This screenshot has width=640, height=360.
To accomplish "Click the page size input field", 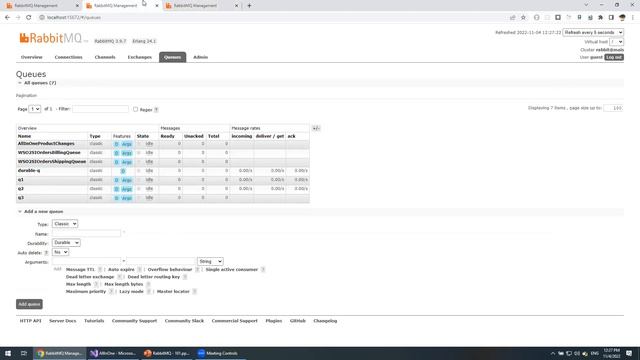I will (613, 108).
